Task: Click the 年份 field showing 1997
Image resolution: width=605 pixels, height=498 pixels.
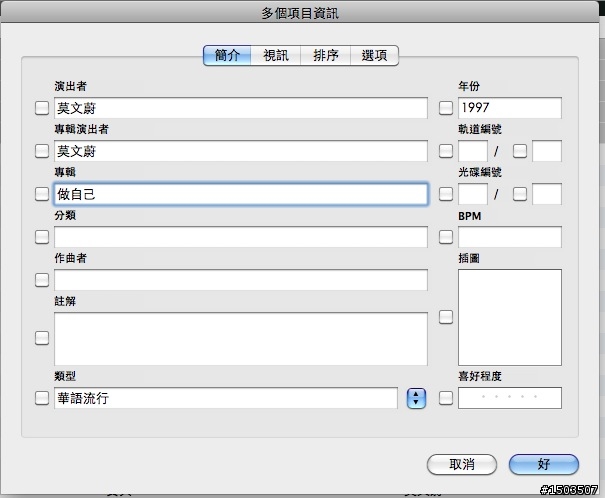Action: tap(510, 108)
